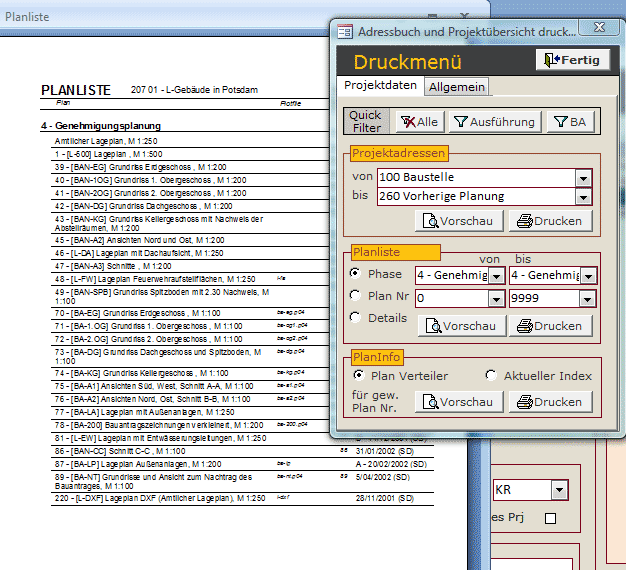This screenshot has width=626, height=570.
Task: Clear filters with the Alle button
Action: point(420,122)
